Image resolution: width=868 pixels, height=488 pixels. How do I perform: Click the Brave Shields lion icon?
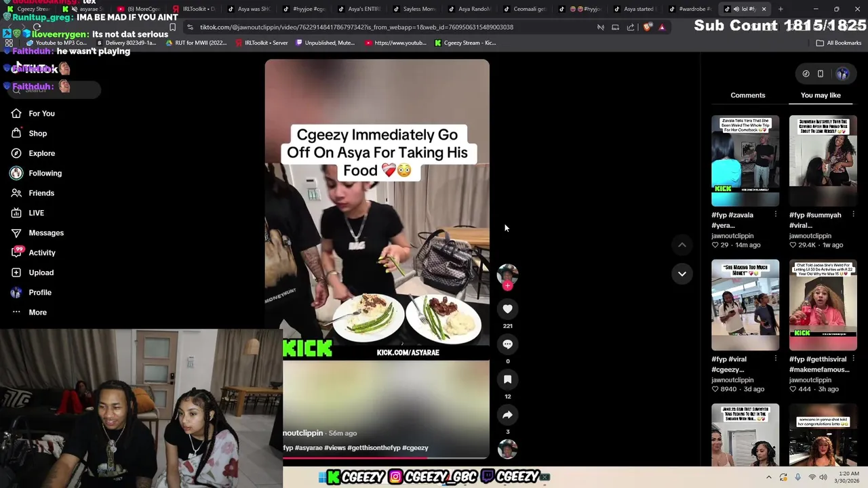click(x=647, y=27)
